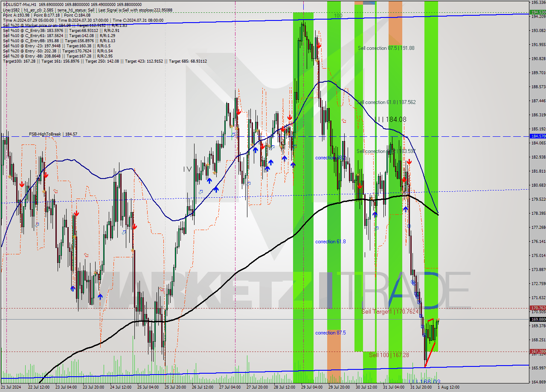Image resolution: width=546 pixels, height=392 pixels.
Task: Click 191.955 on the price axis
Action: [x=538, y=45]
